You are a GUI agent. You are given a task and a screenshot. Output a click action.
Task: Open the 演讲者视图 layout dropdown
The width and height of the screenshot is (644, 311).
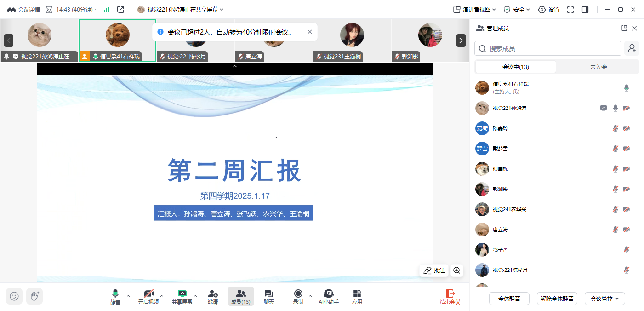pyautogui.click(x=474, y=9)
